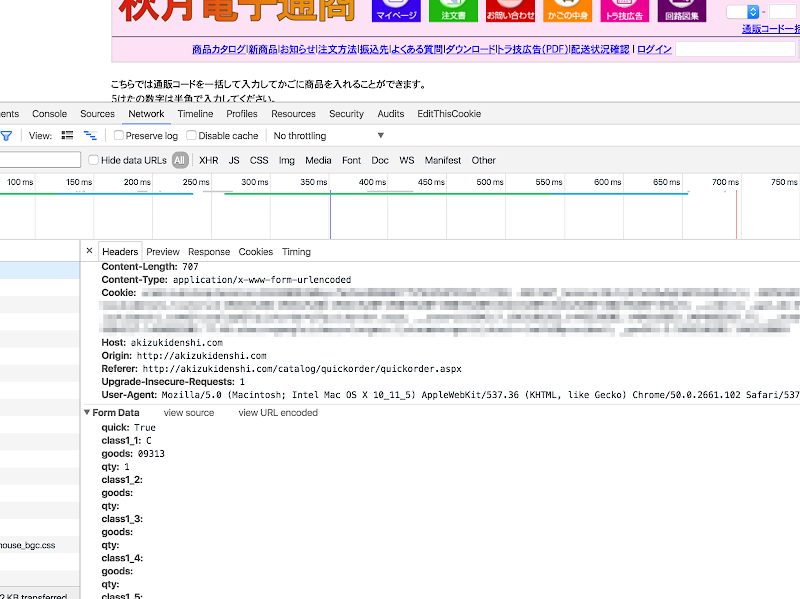Close the request details pane
The image size is (800, 599).
[89, 251]
